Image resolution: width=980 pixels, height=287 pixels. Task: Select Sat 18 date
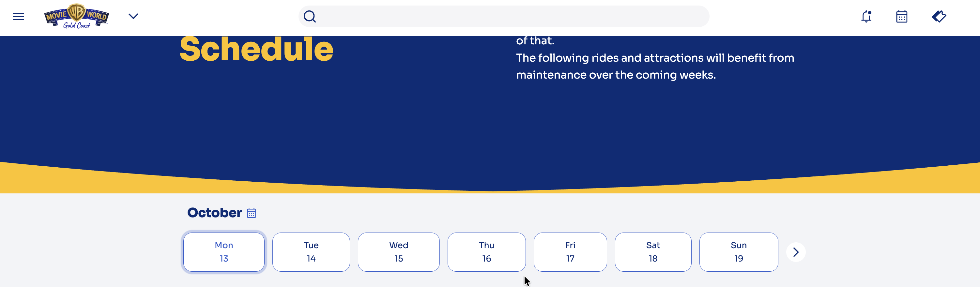[653, 252]
